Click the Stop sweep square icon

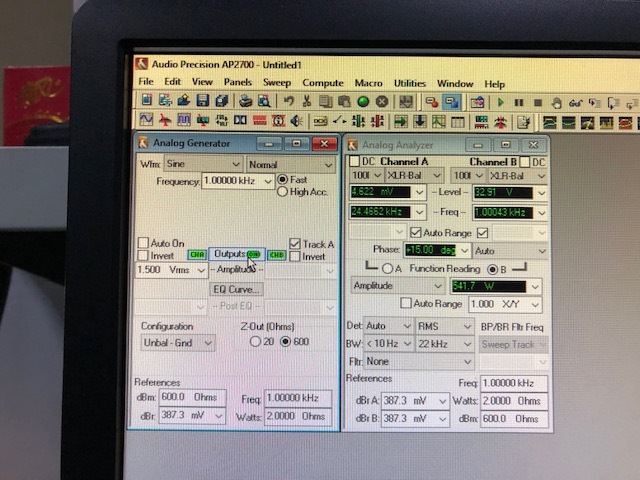tap(538, 103)
